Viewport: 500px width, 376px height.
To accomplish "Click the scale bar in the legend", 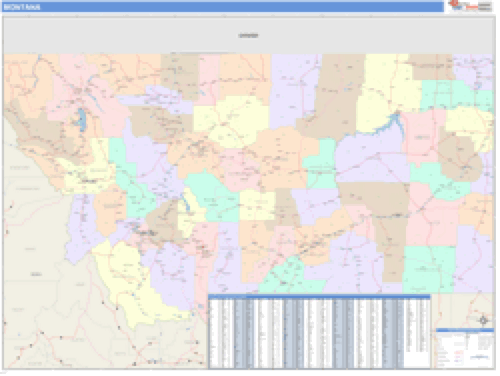I will coord(479,357).
